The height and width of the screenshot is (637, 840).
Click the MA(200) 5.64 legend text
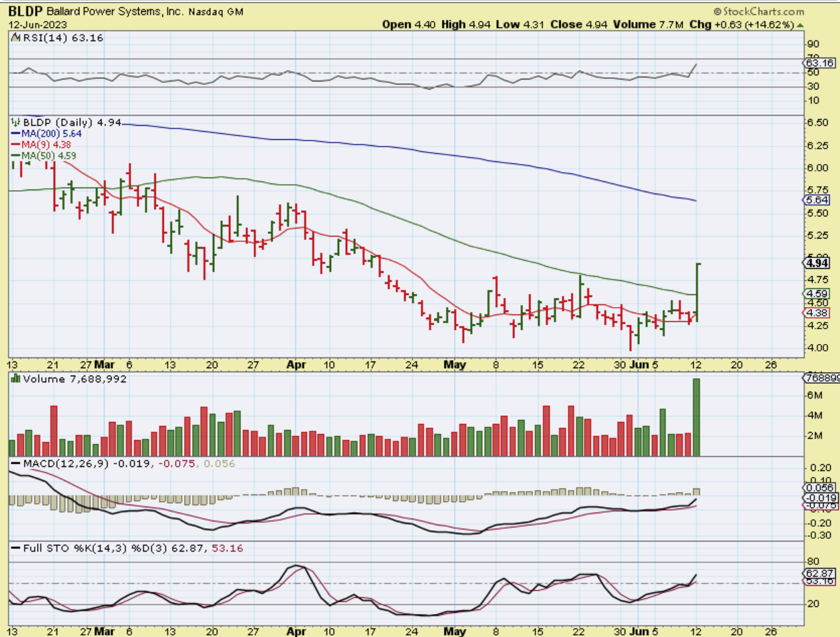(53, 134)
